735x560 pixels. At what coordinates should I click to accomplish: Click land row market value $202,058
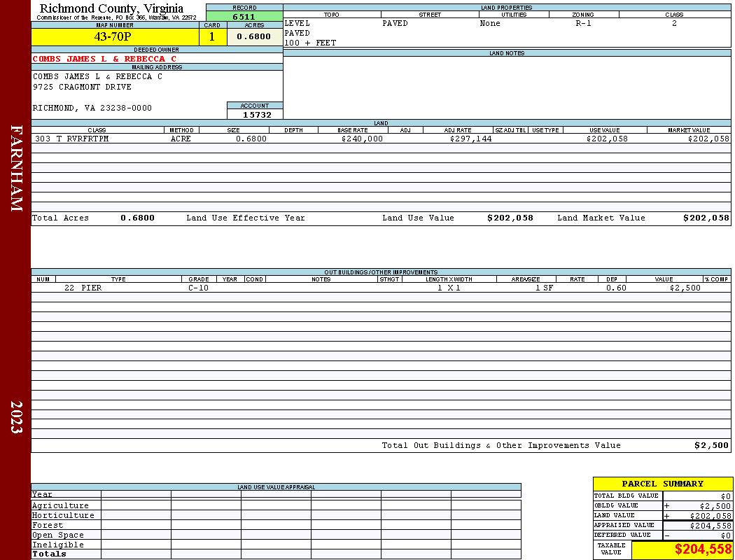[708, 139]
